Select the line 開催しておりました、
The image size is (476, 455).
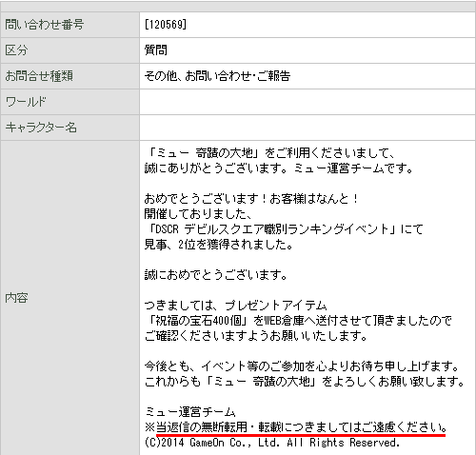point(198,214)
